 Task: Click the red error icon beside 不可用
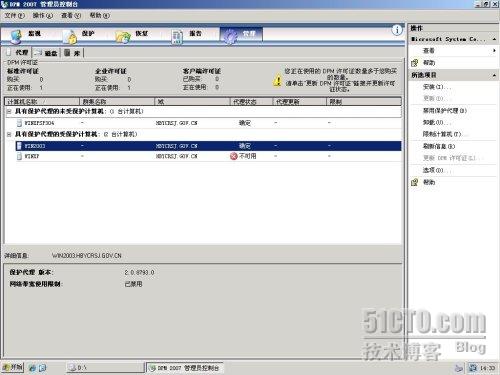[x=234, y=156]
